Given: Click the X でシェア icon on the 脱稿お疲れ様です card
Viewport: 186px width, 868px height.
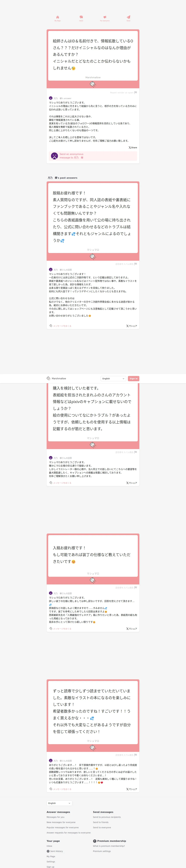Looking at the screenshot, I should click(x=128, y=326).
